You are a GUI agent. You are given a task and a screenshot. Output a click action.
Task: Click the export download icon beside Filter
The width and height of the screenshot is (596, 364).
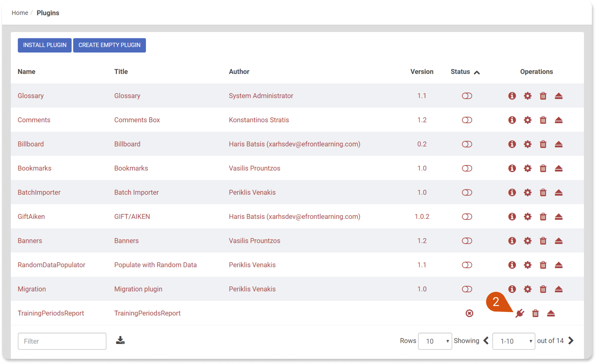pyautogui.click(x=120, y=340)
